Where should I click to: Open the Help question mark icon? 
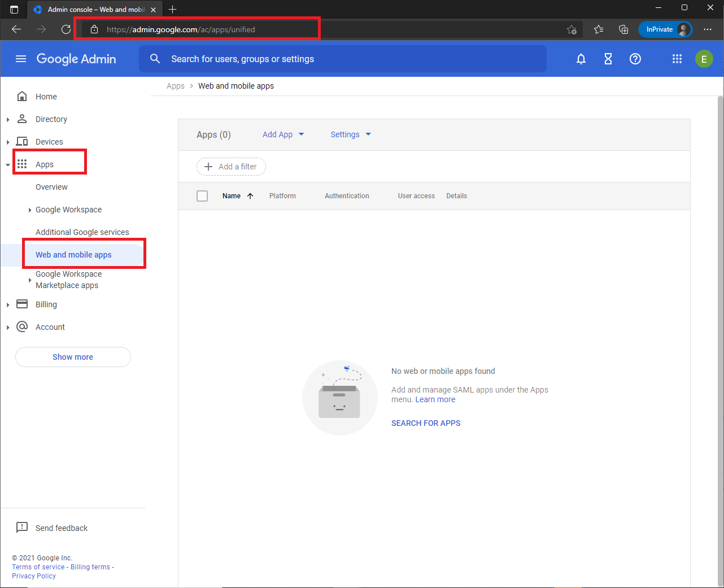click(x=635, y=59)
